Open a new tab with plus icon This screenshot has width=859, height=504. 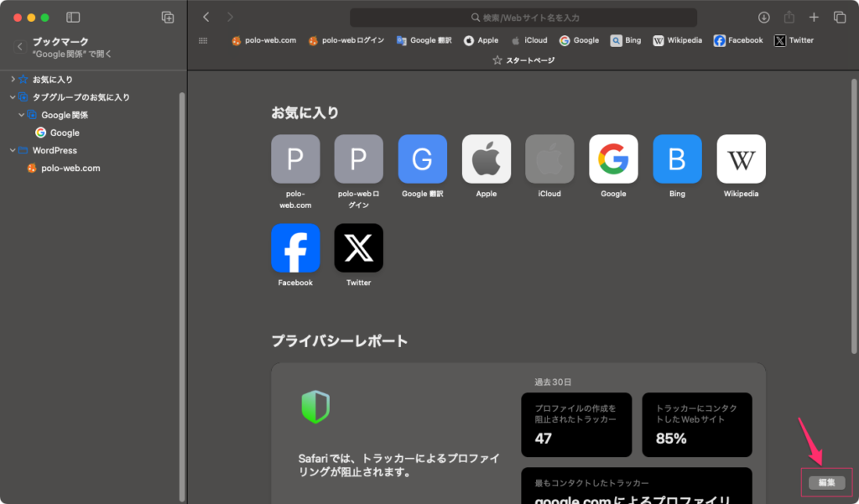click(x=814, y=18)
